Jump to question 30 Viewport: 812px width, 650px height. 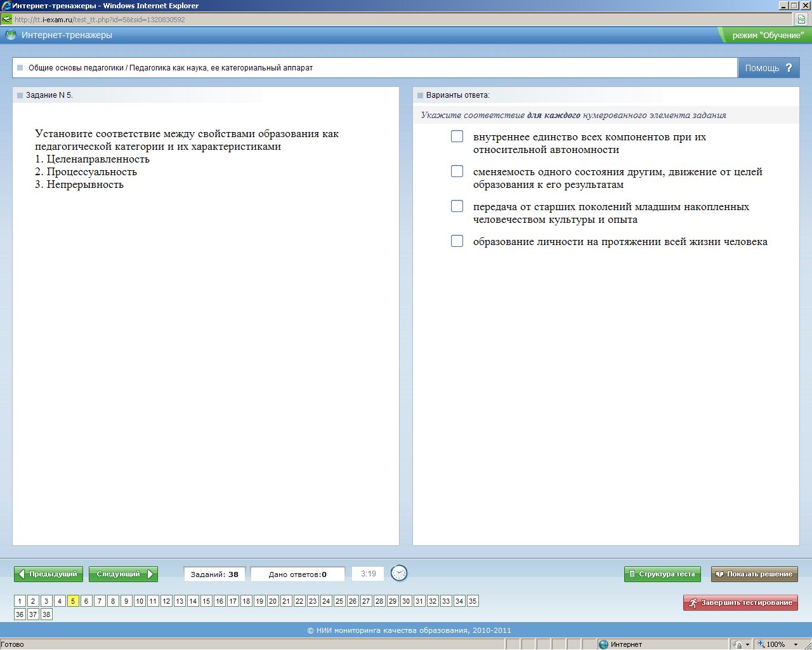click(406, 601)
